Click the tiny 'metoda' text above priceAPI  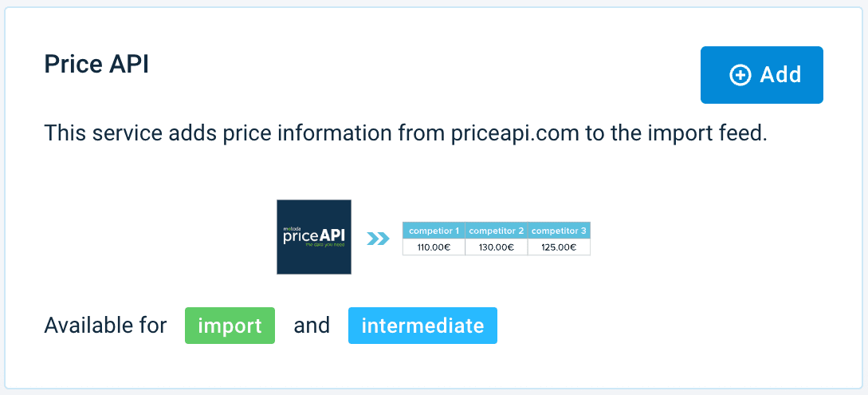pos(293,226)
